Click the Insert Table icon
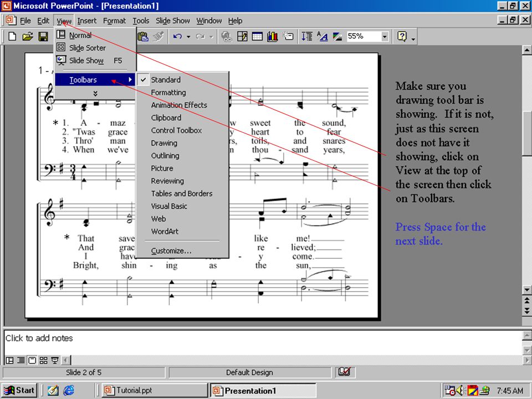This screenshot has height=399, width=532. pos(257,37)
